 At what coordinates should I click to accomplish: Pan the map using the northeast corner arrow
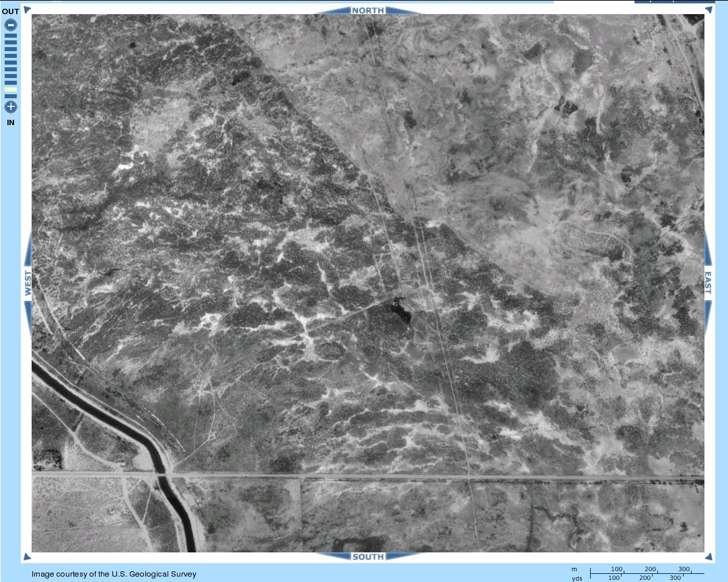coord(708,9)
